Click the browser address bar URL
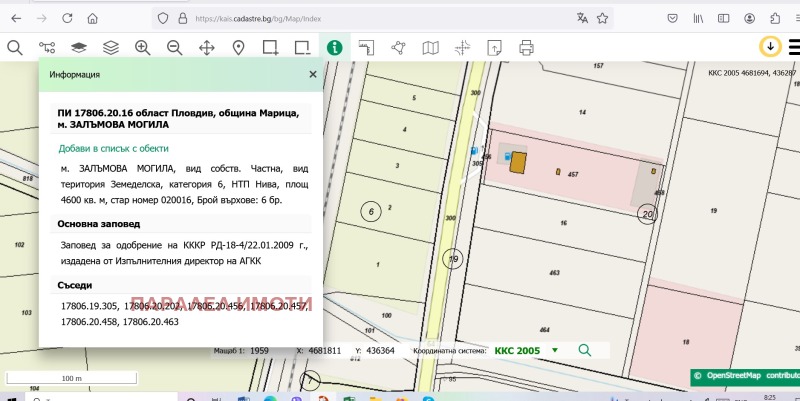Image resolution: width=800 pixels, height=401 pixels. pos(258,19)
